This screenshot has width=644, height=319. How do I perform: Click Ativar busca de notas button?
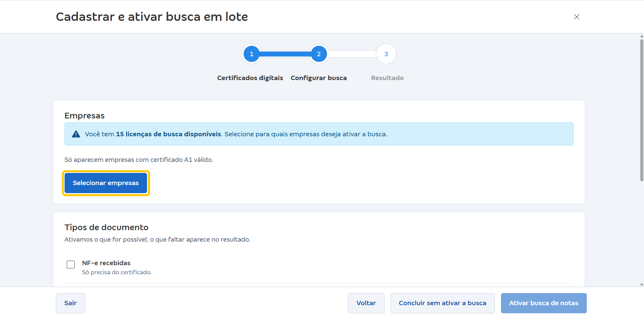[544, 303]
